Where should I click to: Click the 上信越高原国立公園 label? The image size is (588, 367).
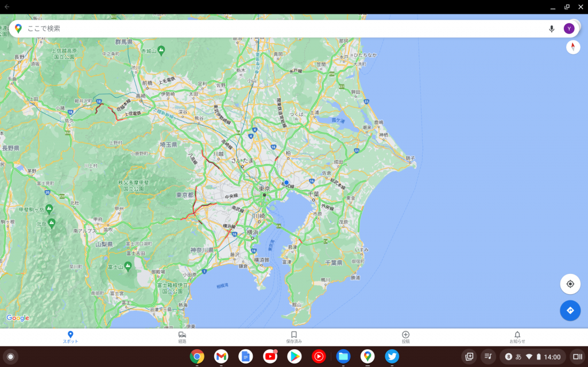coord(64,53)
